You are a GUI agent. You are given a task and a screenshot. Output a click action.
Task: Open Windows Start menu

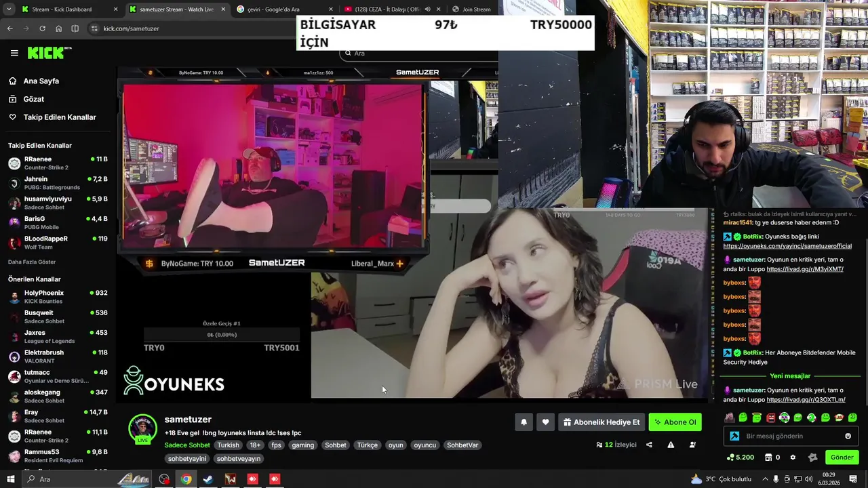[x=10, y=479]
